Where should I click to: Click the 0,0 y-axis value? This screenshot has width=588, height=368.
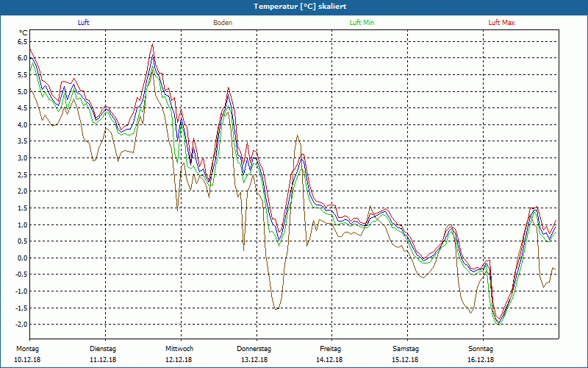point(23,258)
